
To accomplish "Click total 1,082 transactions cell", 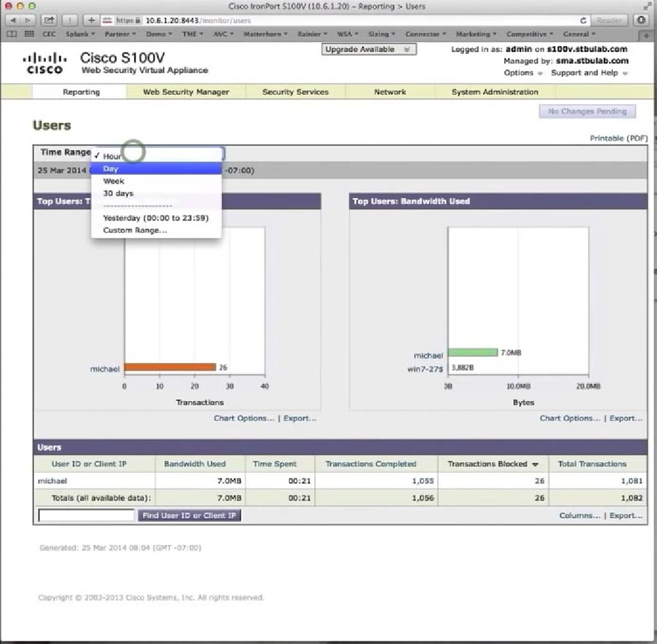I will coord(632,498).
